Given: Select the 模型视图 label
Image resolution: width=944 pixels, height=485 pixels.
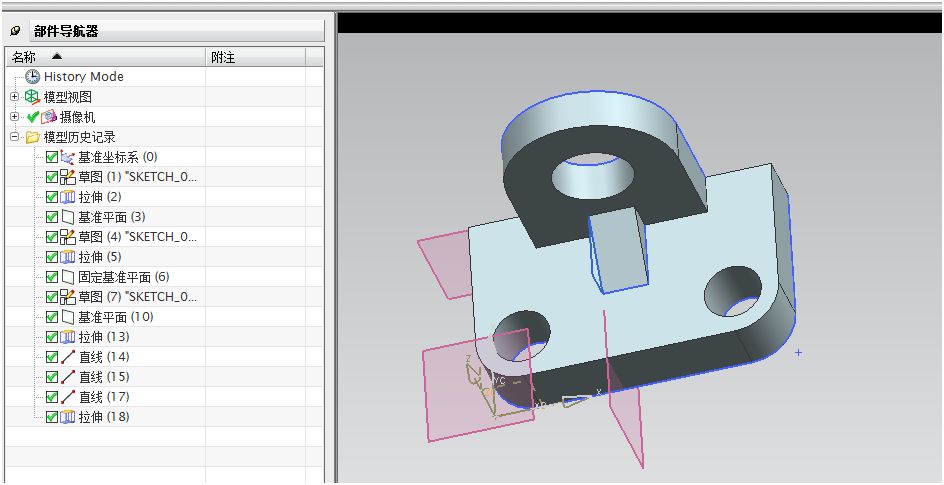Looking at the screenshot, I should pos(67,97).
